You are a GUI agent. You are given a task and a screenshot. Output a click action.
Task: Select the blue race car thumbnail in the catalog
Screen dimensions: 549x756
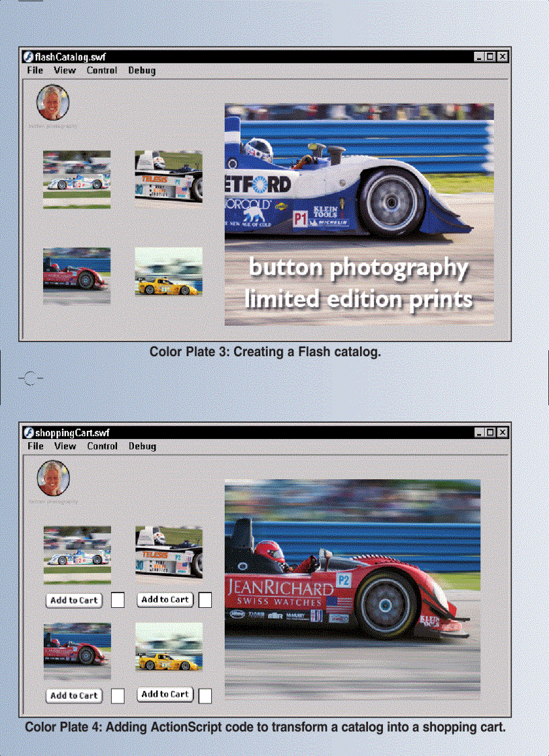click(x=76, y=178)
